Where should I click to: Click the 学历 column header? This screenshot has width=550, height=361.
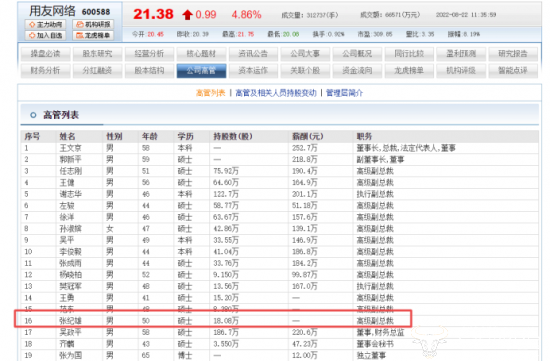point(186,136)
